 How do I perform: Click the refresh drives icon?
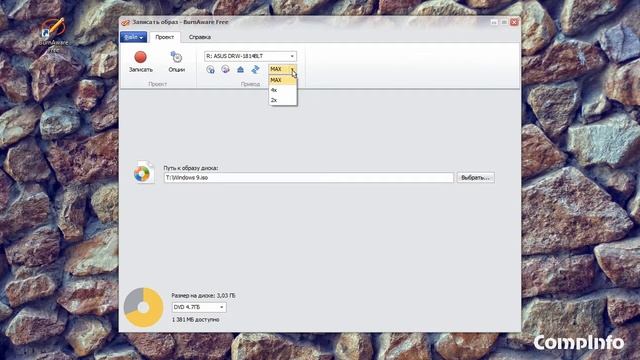click(x=256, y=69)
